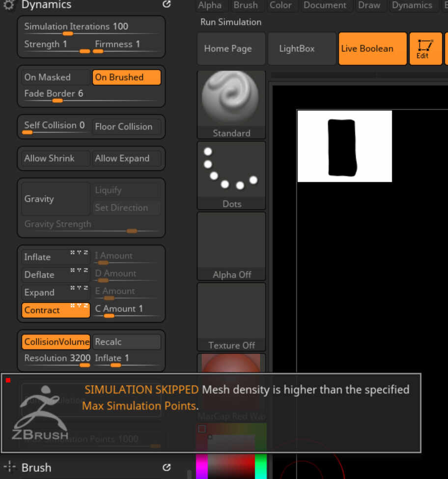Click the Brush palette refresh arrow icon
This screenshot has width=448, height=479.
click(167, 467)
